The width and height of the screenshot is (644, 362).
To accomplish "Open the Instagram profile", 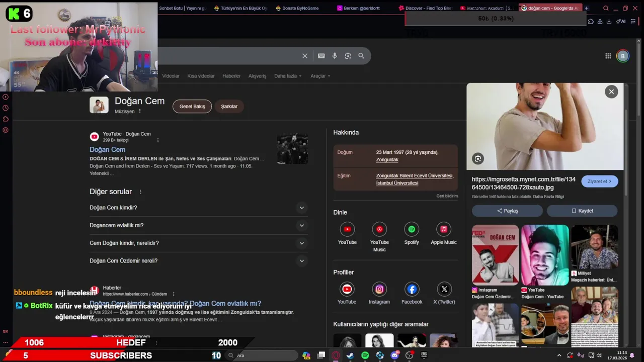I will (x=379, y=294).
